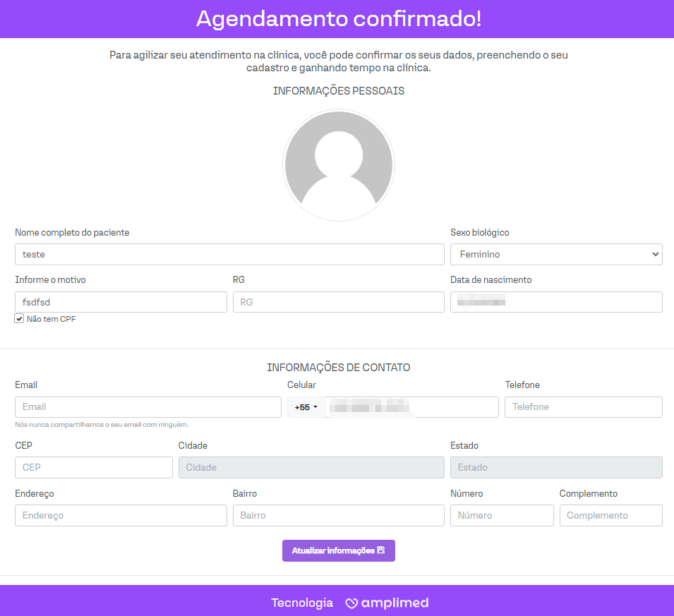Click the disabled Estado field
The width and height of the screenshot is (674, 616).
point(555,467)
